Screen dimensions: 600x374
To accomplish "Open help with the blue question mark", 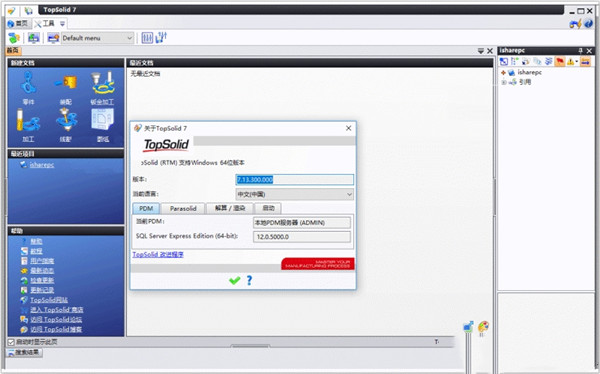I will (x=249, y=281).
